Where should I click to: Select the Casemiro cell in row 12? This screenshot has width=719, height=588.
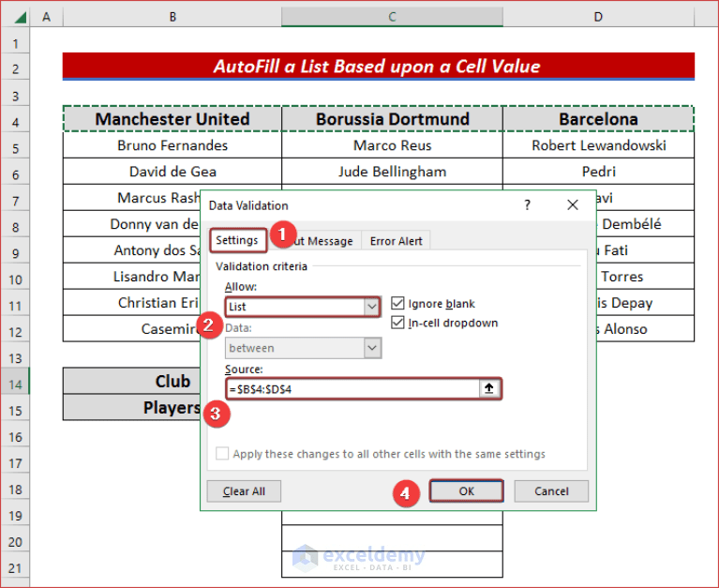pyautogui.click(x=132, y=329)
